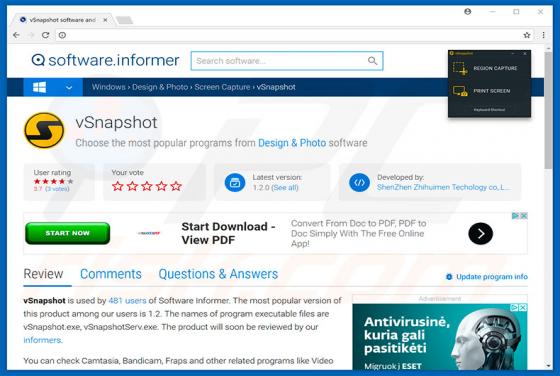
Task: Open AdChoices icon on ESET ad
Action: pos(514,307)
